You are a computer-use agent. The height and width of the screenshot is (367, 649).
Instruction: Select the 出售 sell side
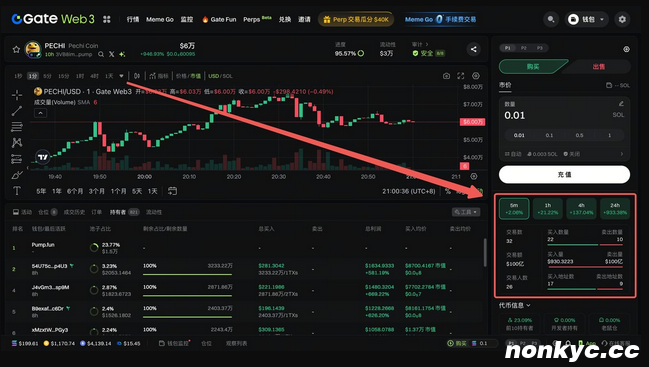[599, 67]
